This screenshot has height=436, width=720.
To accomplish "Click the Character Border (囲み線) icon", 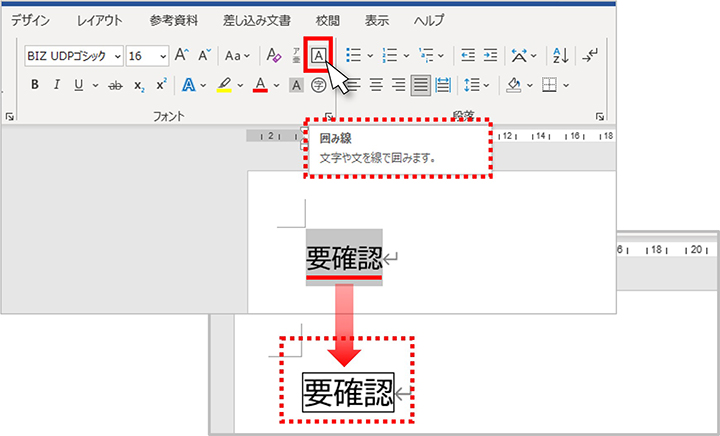I will coord(318,56).
